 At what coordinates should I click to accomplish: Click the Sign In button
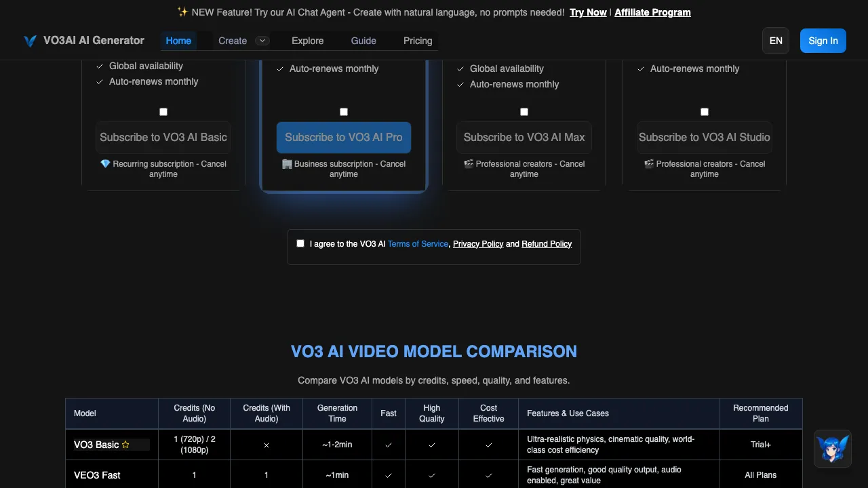click(x=823, y=41)
